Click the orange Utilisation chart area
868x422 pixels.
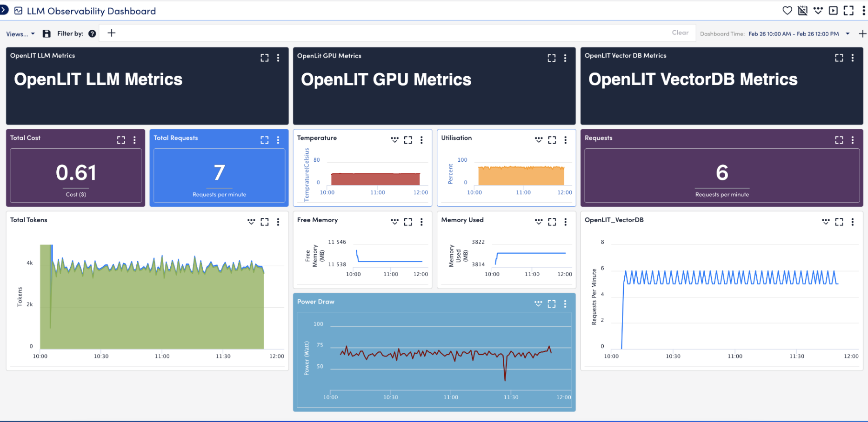click(521, 176)
